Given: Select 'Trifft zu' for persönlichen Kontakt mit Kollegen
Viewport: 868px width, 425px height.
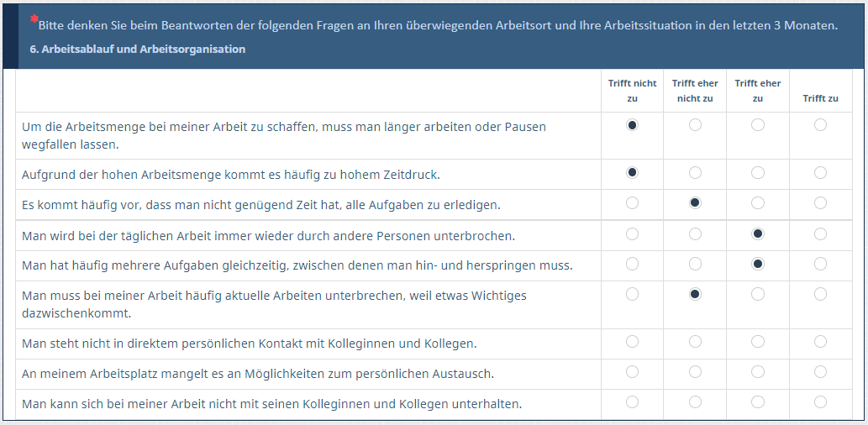Looking at the screenshot, I should pos(820,342).
